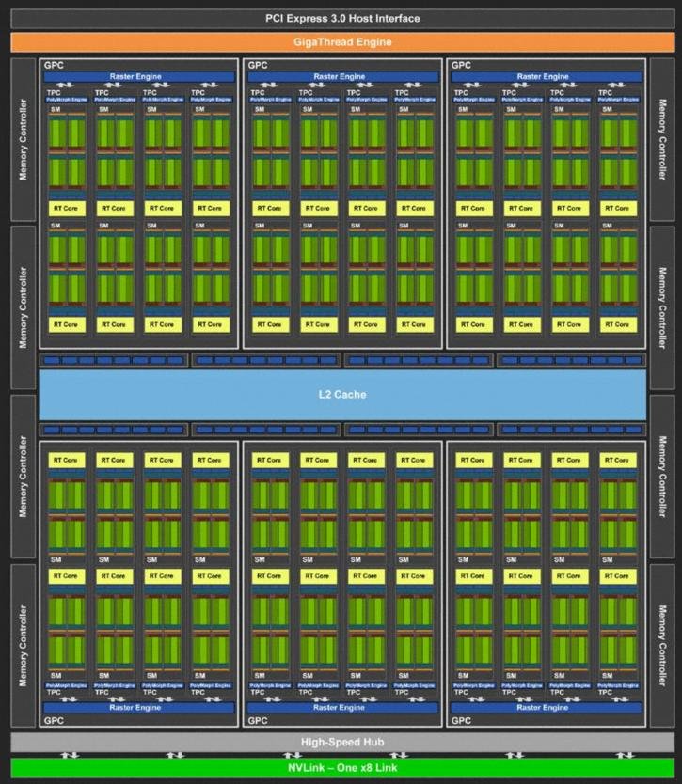Click the GPC label of the top-middle cluster
682x784 pixels.
258,65
